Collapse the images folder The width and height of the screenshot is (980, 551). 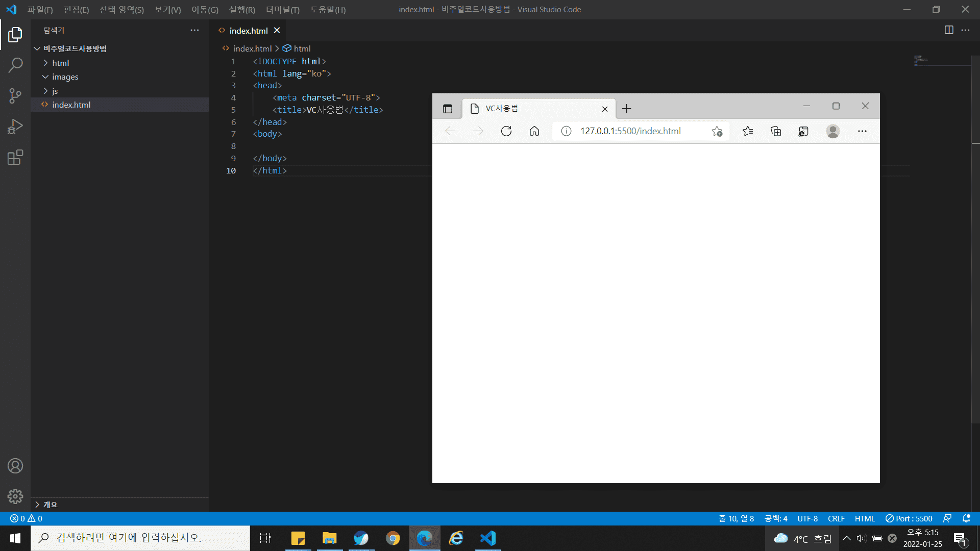65,77
